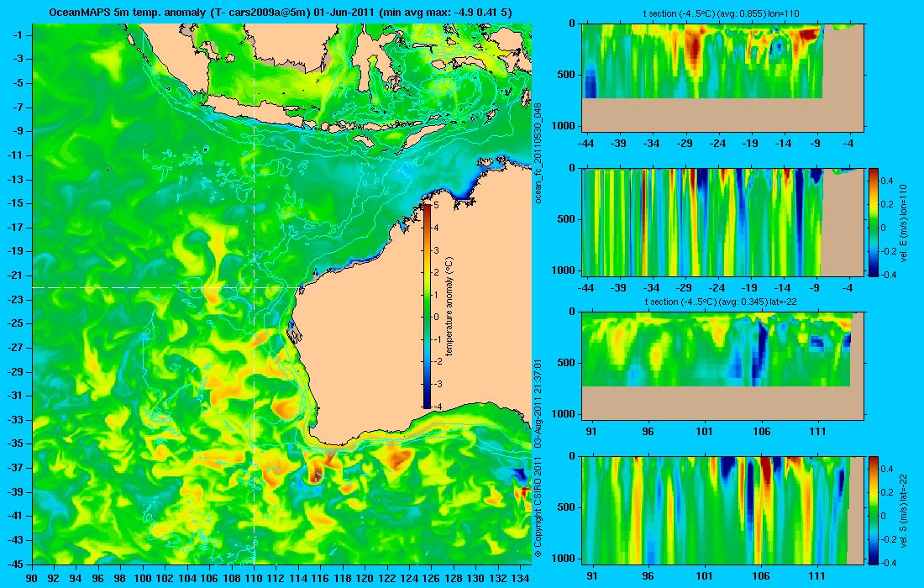Click the 120 longitude tick under the main map
Image resolution: width=924 pixels, height=588 pixels.
365,578
